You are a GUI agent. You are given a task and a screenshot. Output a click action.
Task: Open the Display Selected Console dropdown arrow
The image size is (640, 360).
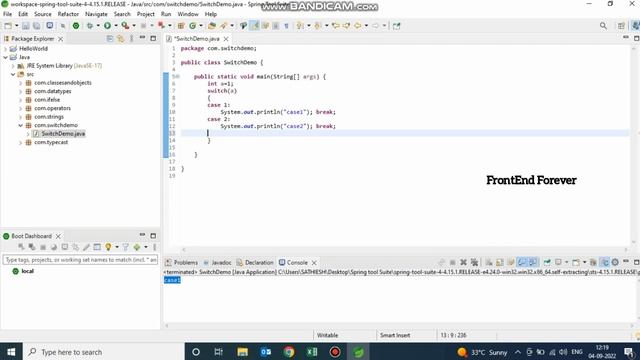coord(566,262)
